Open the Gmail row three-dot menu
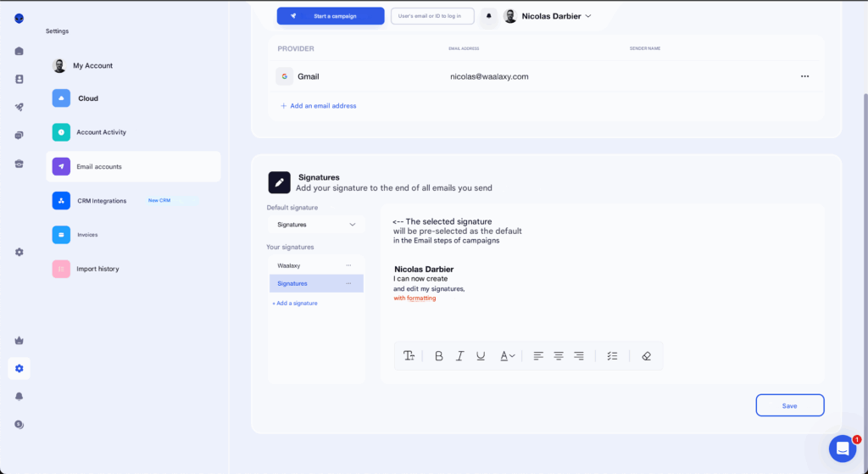The height and width of the screenshot is (474, 868). pyautogui.click(x=805, y=76)
